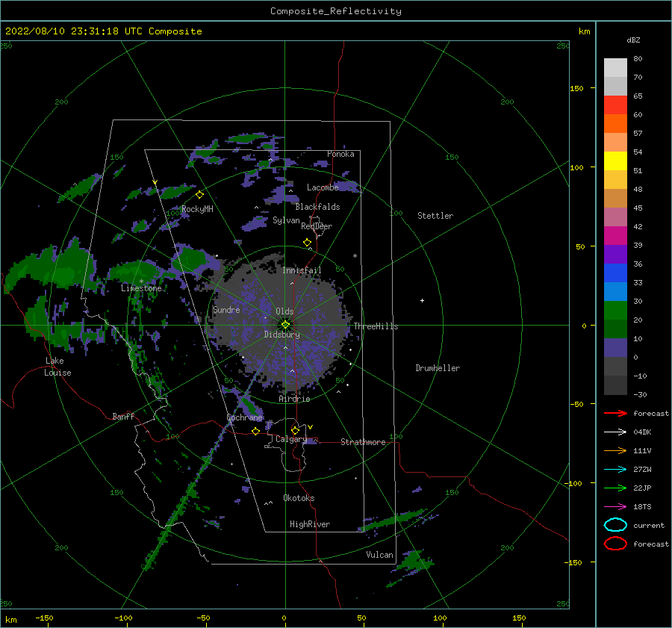Click the yellow 54 dBZ color swatch
This screenshot has height=628, width=672.
coord(615,161)
